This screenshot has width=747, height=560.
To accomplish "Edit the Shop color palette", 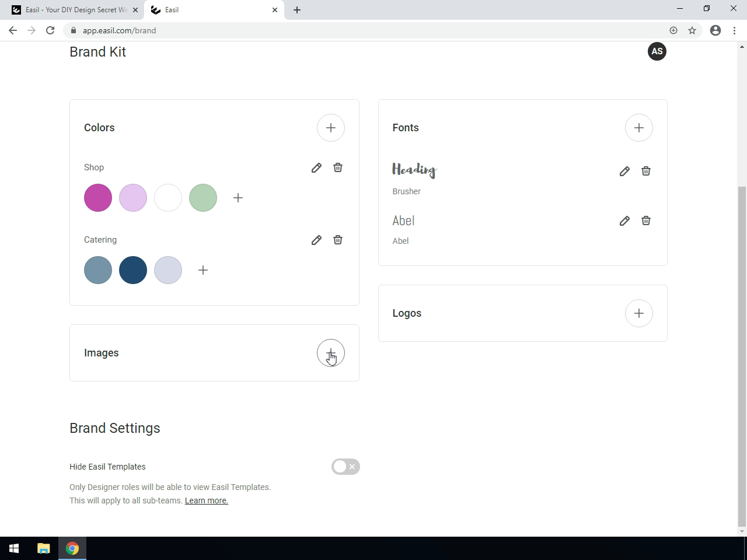I will click(x=316, y=168).
